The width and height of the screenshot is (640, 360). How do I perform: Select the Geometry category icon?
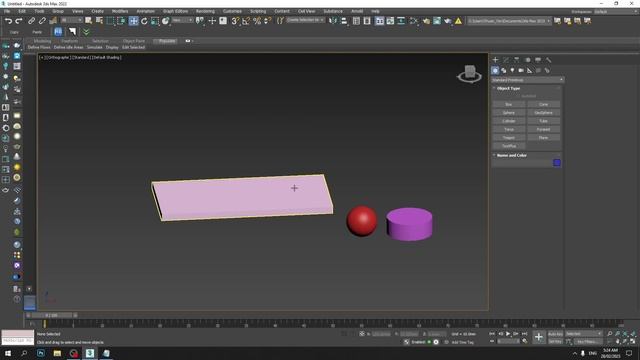pos(495,70)
